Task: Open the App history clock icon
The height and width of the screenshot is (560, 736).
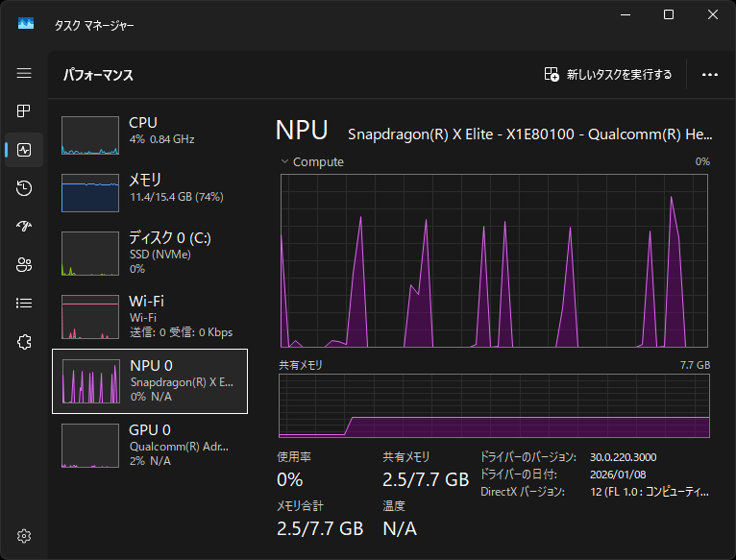Action: point(24,188)
